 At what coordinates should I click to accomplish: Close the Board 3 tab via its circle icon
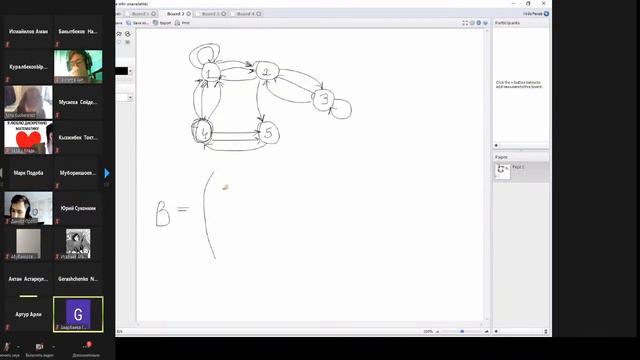tap(224, 14)
